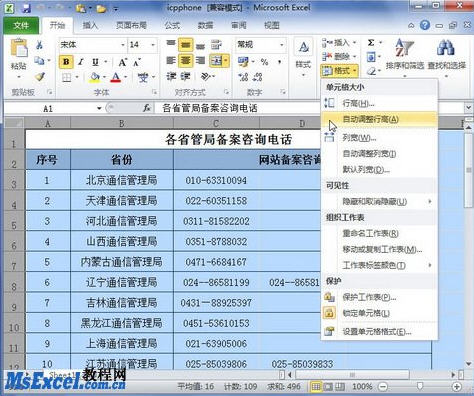Choose 自动调整列宽(I) menu entry
This screenshot has width=474, height=396.
coord(379,154)
